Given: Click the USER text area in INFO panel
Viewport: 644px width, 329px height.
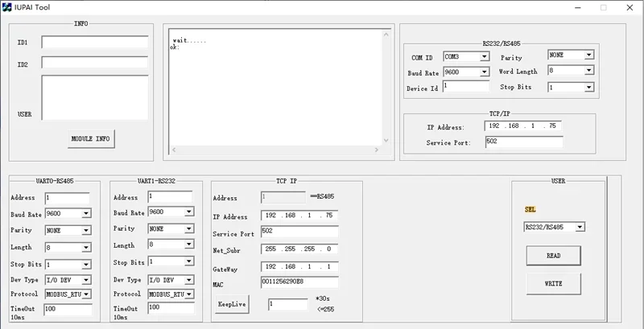Looking at the screenshot, I should click(95, 97).
